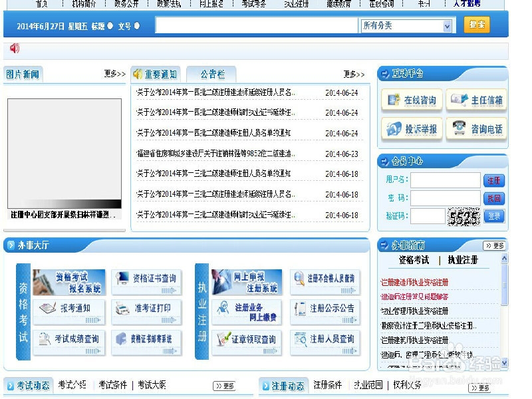Click 更多 button in 办事指南 header

(x=494, y=245)
